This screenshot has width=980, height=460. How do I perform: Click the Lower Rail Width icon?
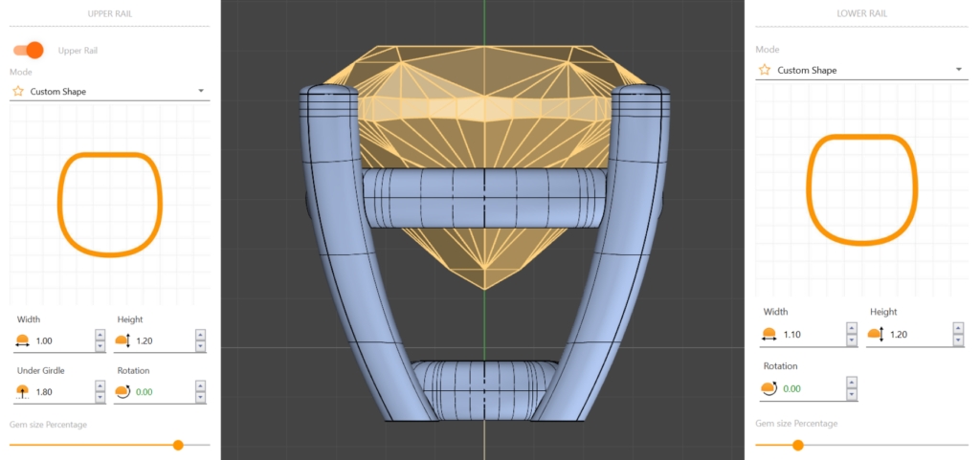(x=769, y=334)
